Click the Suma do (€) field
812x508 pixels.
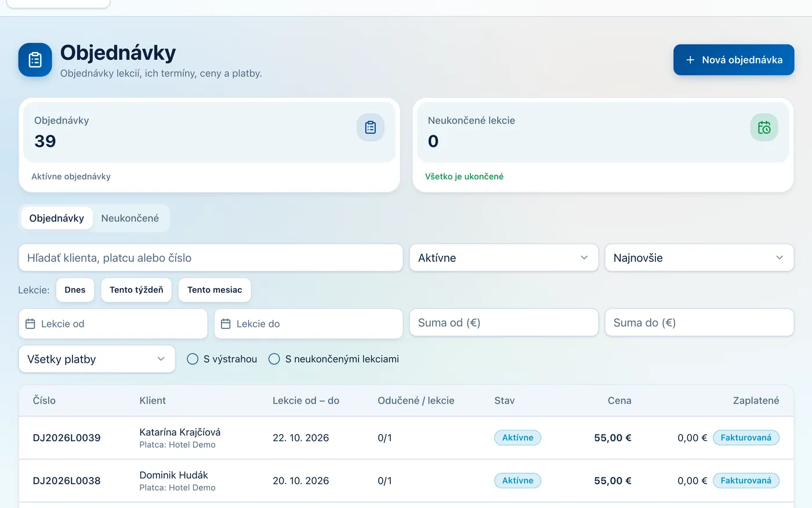point(699,323)
